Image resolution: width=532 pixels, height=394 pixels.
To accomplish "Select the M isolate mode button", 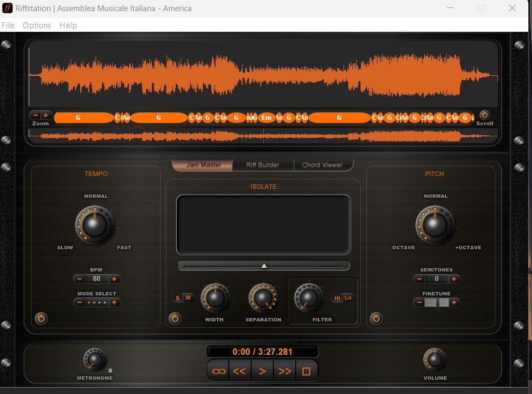I will pos(188,298).
